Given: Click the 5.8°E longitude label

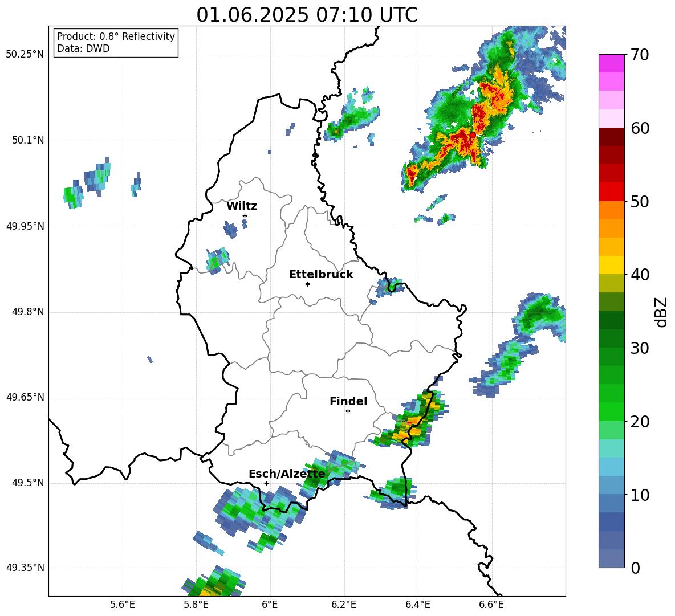Looking at the screenshot, I should tap(196, 605).
